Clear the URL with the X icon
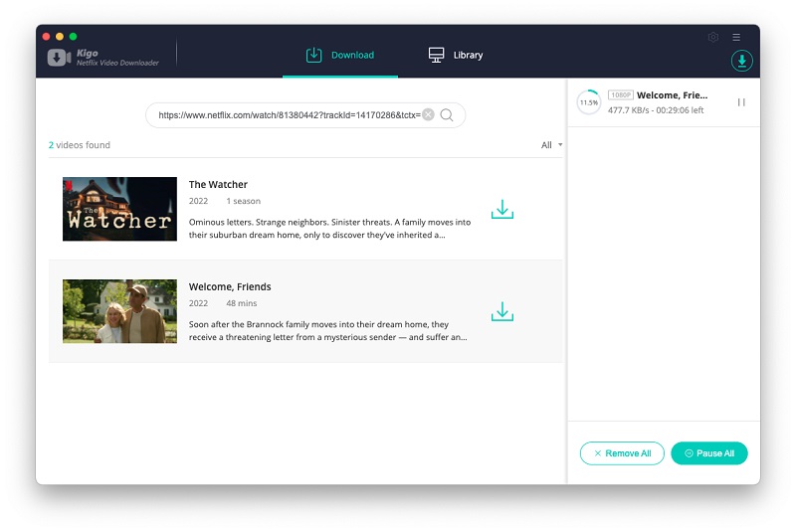 (429, 114)
